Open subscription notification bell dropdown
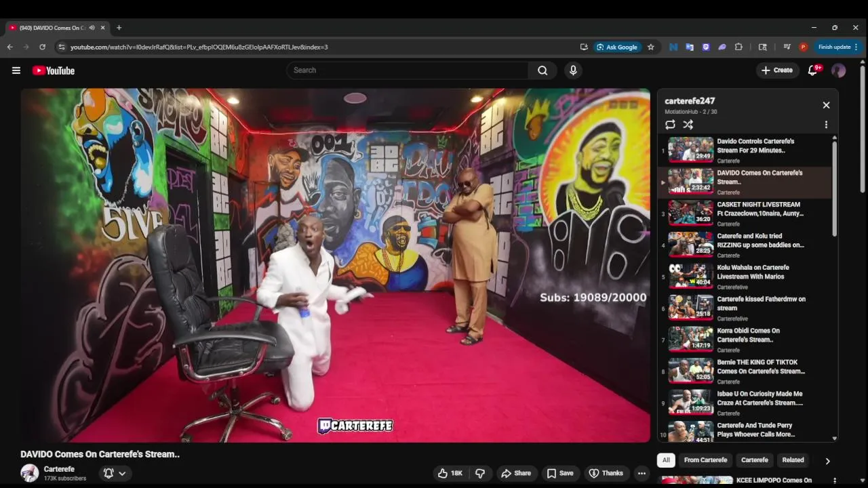Viewport: 868px width, 488px height. click(x=115, y=473)
